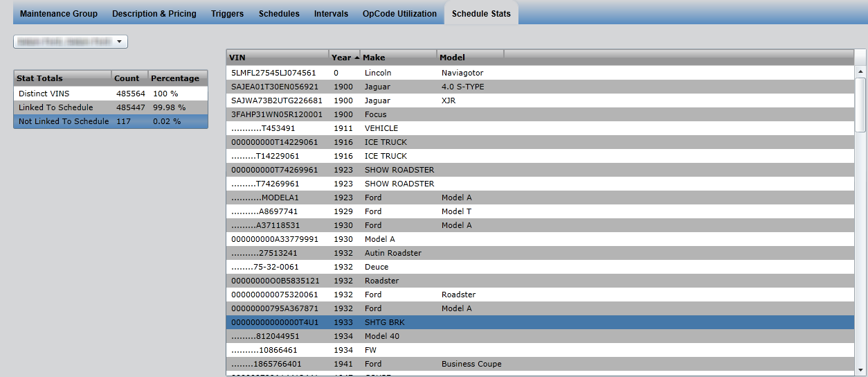Sort table by VIN column header
This screenshot has width=868, height=377.
click(277, 58)
